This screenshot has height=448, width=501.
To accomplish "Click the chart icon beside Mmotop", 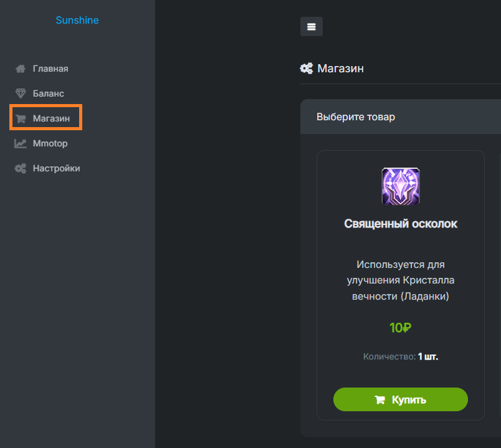I will point(21,143).
